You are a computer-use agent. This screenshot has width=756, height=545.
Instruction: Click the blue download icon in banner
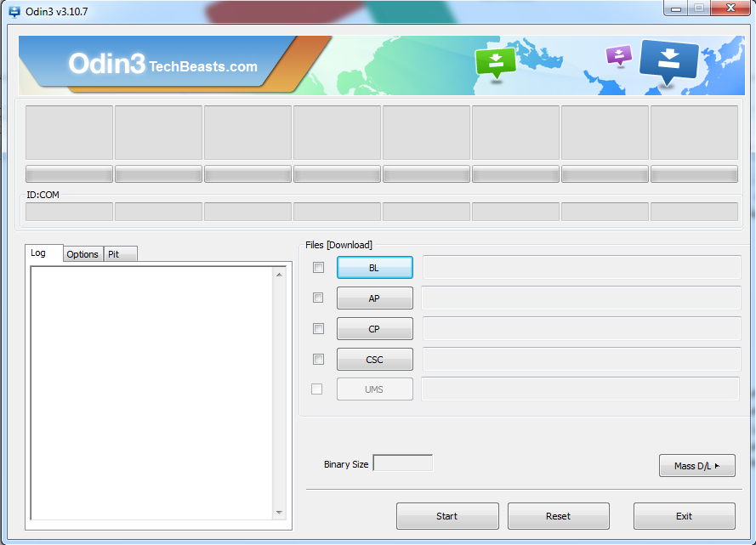668,60
